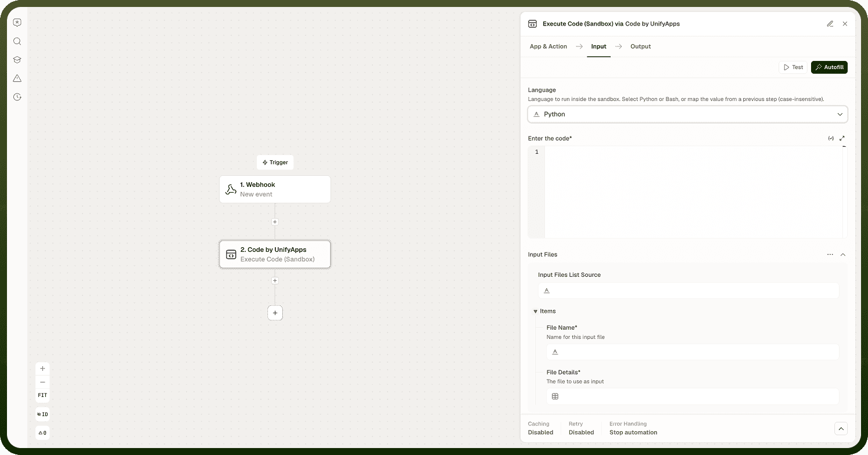Toggle the ID visibility button on canvas
The height and width of the screenshot is (455, 868).
coord(42,414)
